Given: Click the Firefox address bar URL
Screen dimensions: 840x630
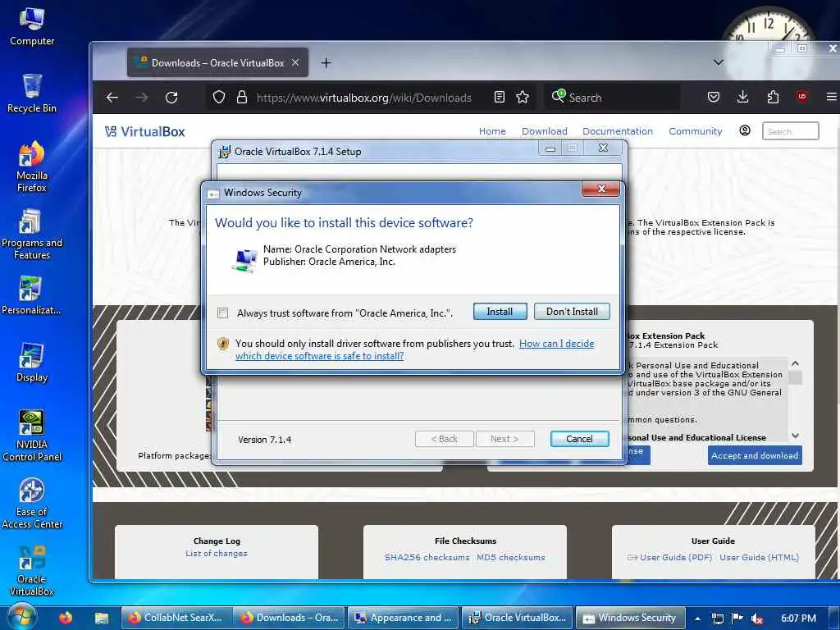Looking at the screenshot, I should click(x=363, y=98).
